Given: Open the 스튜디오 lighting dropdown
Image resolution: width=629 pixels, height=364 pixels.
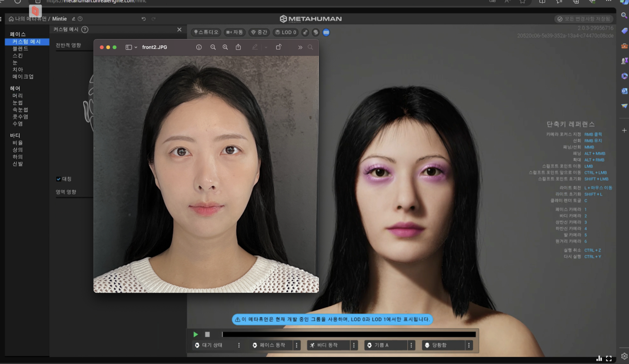Looking at the screenshot, I should (x=206, y=32).
